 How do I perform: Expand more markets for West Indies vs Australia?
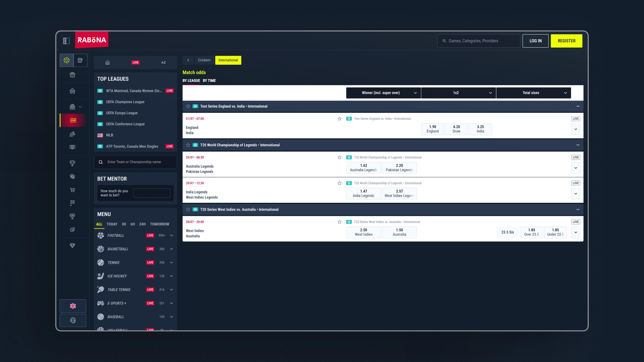pos(576,232)
